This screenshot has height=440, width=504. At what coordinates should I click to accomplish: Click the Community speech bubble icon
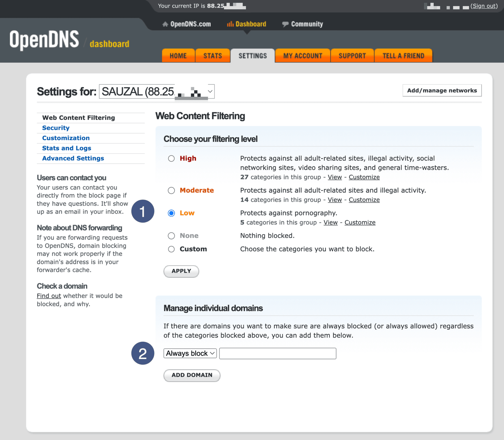click(285, 24)
